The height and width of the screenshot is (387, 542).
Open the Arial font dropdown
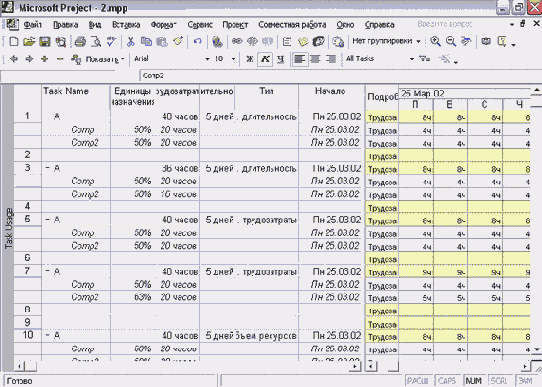[207, 59]
